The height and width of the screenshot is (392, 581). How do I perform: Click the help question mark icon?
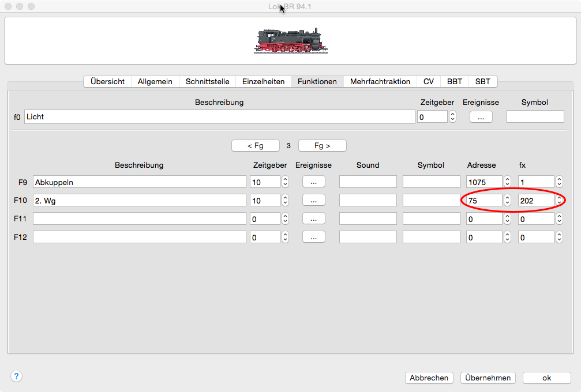(x=17, y=376)
